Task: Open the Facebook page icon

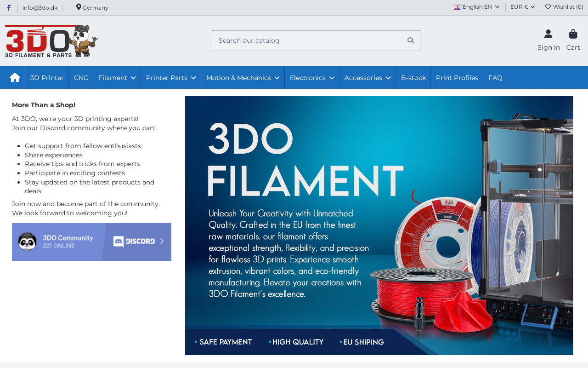Action: pyautogui.click(x=8, y=8)
